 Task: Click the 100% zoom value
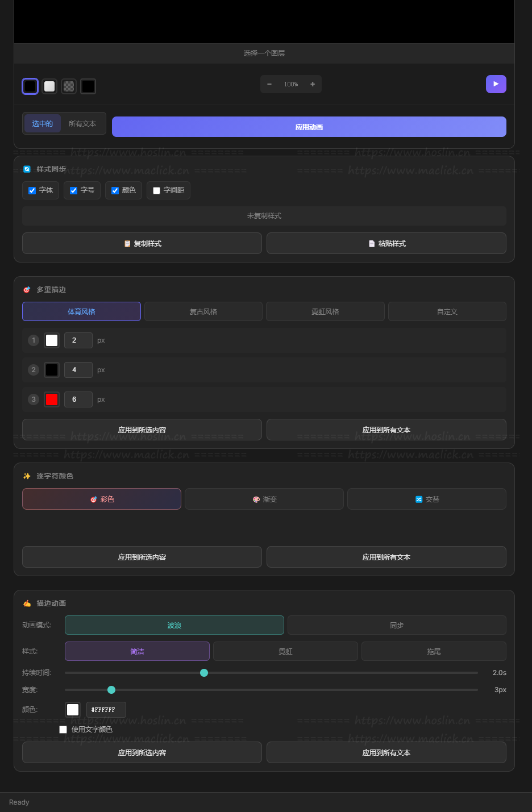click(291, 84)
